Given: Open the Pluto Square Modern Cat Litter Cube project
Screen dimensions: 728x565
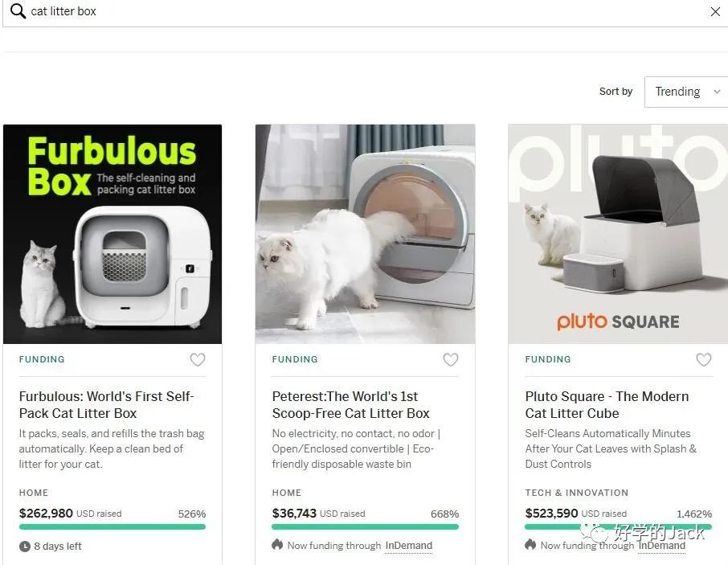Looking at the screenshot, I should pyautogui.click(x=607, y=404).
